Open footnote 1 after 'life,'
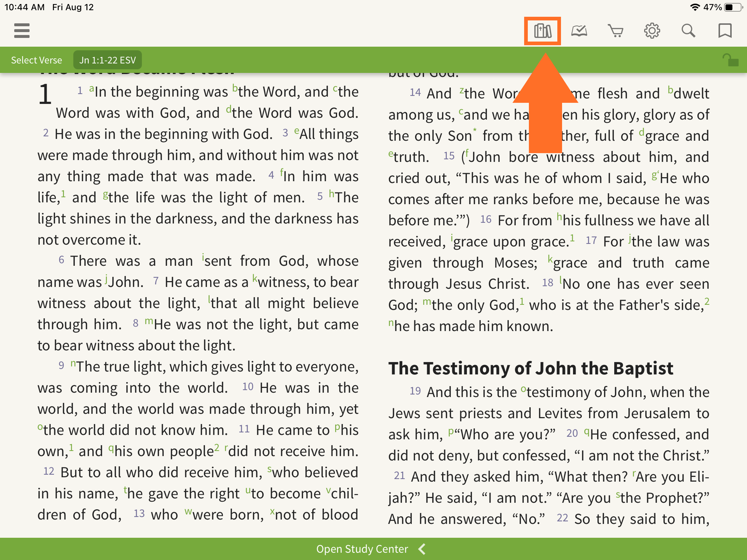This screenshot has height=560, width=747. [x=63, y=194]
